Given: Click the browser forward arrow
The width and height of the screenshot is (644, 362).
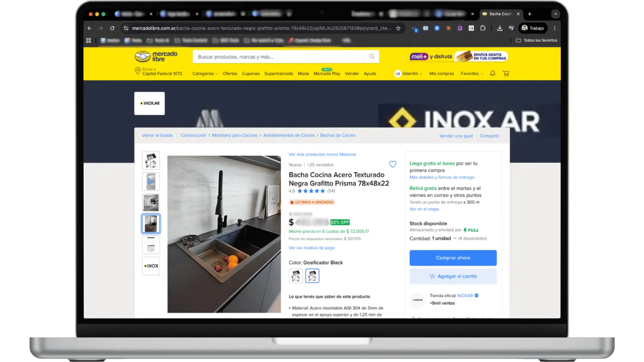Looking at the screenshot, I should [101, 28].
